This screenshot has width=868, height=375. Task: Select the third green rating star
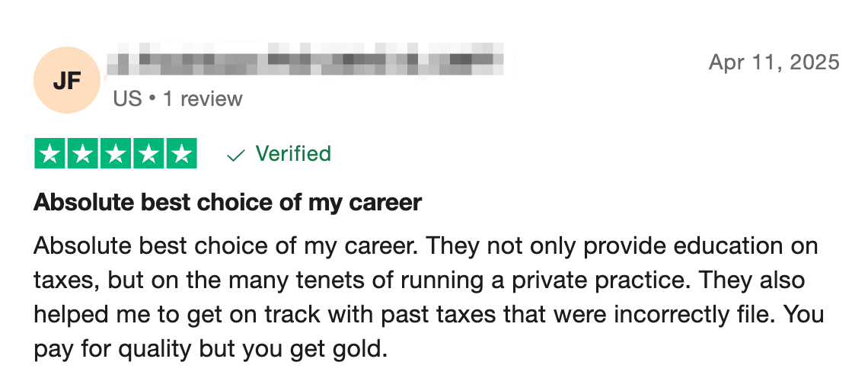116,153
